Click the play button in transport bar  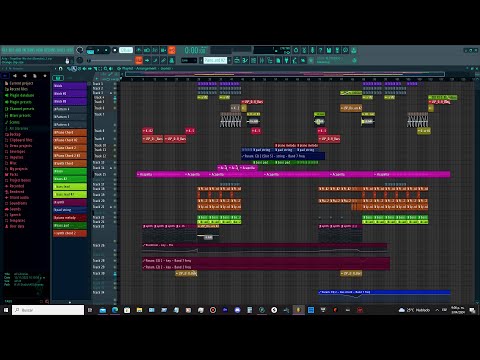tap(98, 50)
